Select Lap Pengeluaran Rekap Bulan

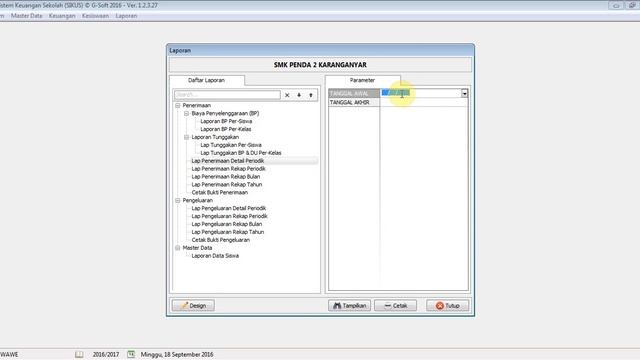227,224
